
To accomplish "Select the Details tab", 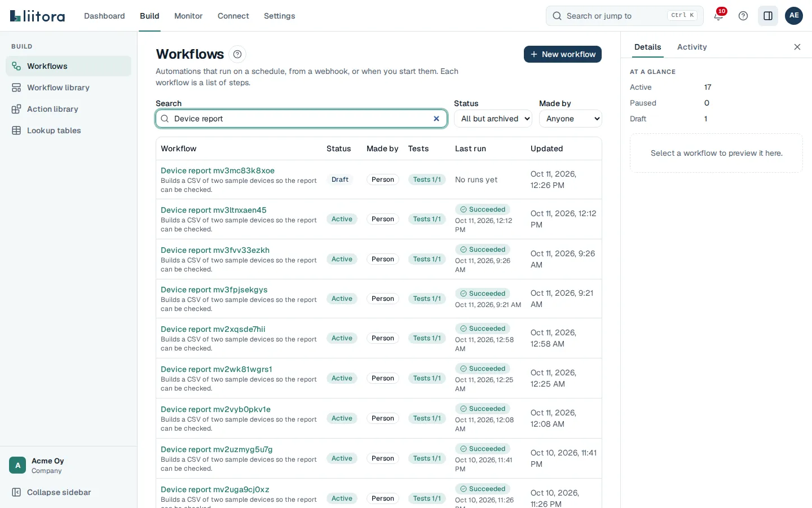I will pos(647,47).
